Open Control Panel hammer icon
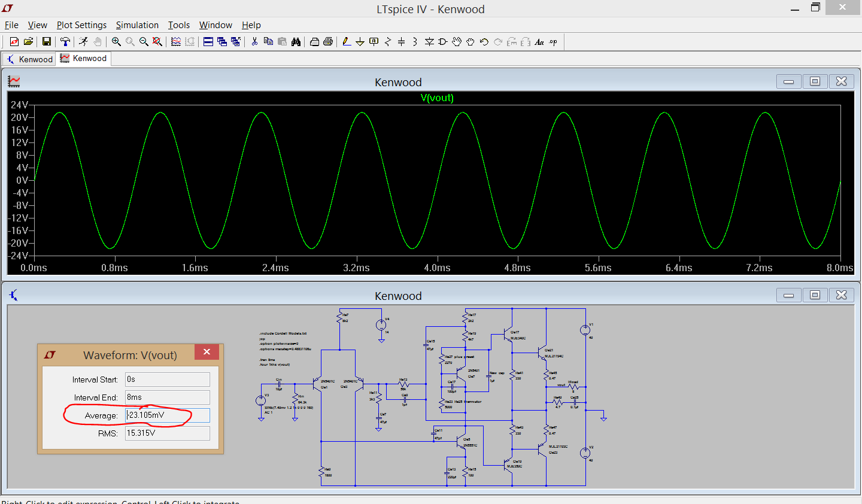 [65, 41]
